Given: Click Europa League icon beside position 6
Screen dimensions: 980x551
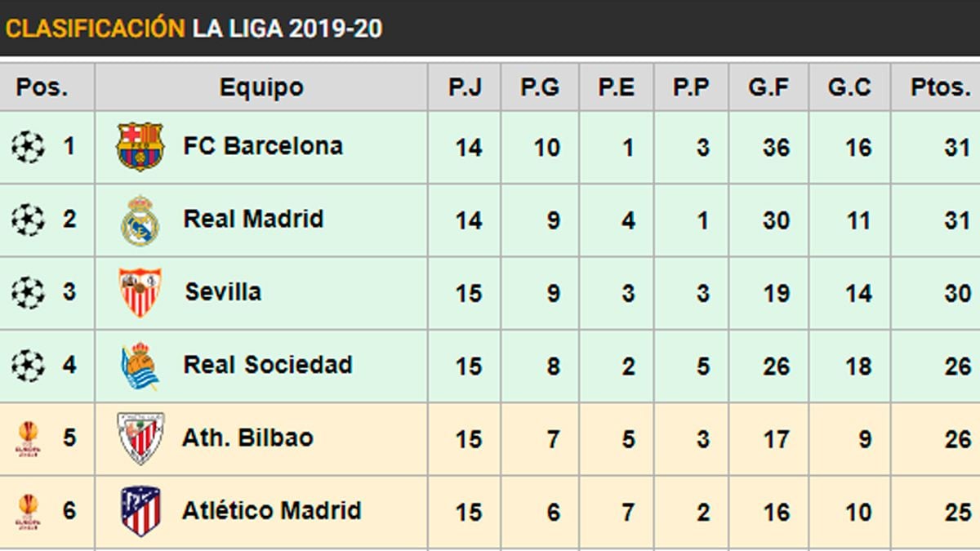Looking at the screenshot, I should (28, 511).
